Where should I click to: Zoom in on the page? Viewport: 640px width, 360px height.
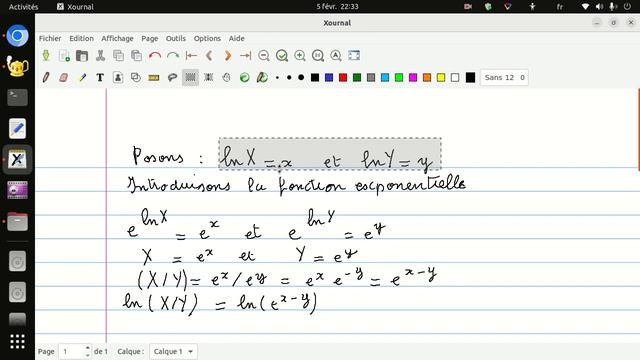point(300,56)
